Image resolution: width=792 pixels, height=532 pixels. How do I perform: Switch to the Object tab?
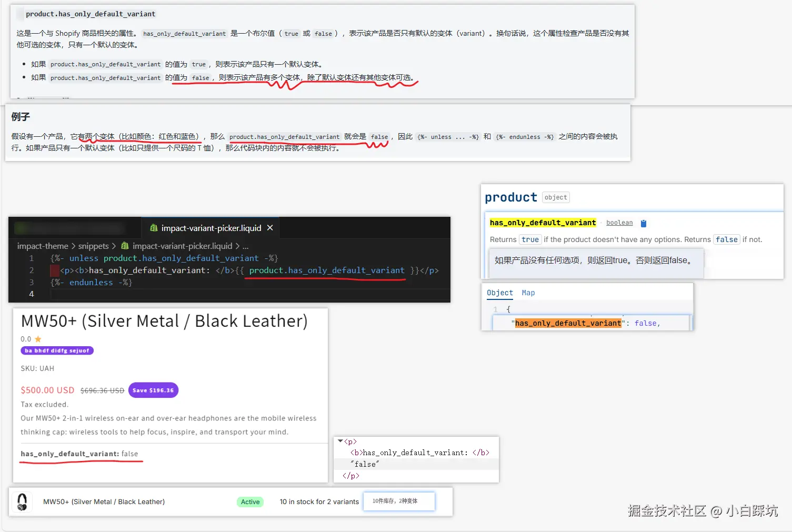point(499,293)
